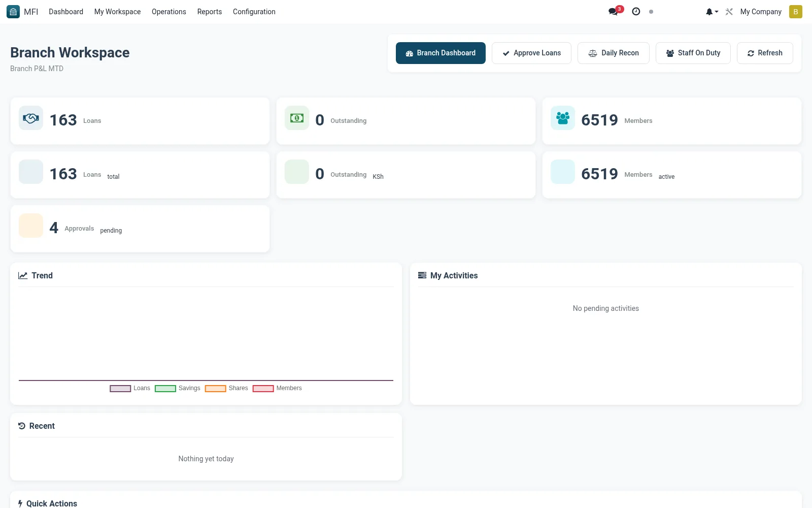The image size is (812, 508).
Task: Expand the Configuration menu
Action: (254, 12)
